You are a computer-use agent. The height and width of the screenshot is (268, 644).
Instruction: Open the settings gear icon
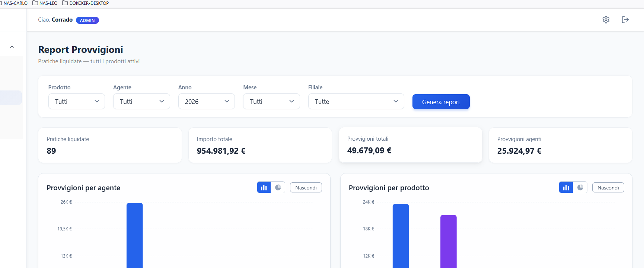pos(606,20)
